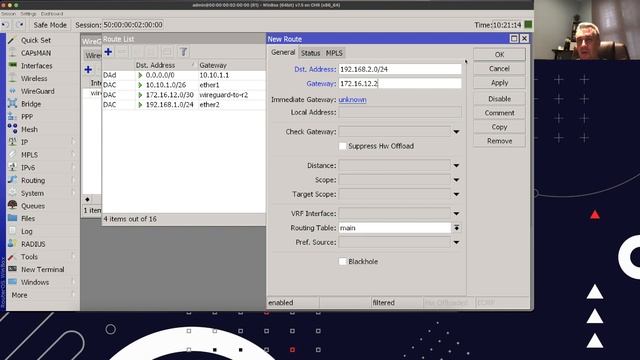Screen dimensions: 640x360
Task: Select the 0.0.0.0/0 route row
Action: pyautogui.click(x=184, y=75)
